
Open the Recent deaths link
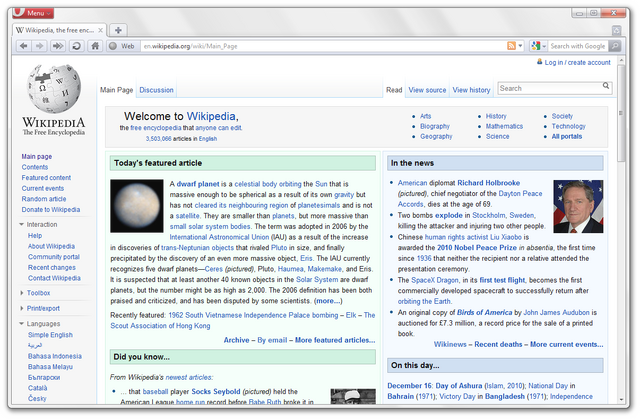(x=498, y=344)
